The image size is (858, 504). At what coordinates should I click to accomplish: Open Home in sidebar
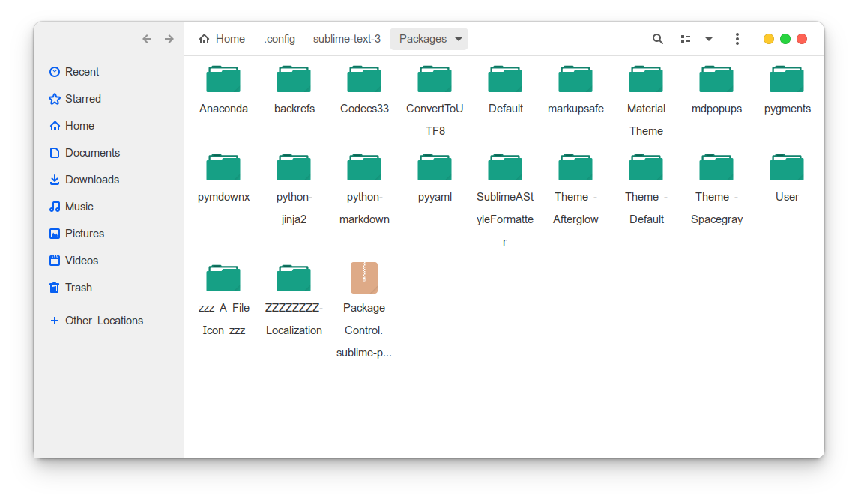pyautogui.click(x=72, y=126)
